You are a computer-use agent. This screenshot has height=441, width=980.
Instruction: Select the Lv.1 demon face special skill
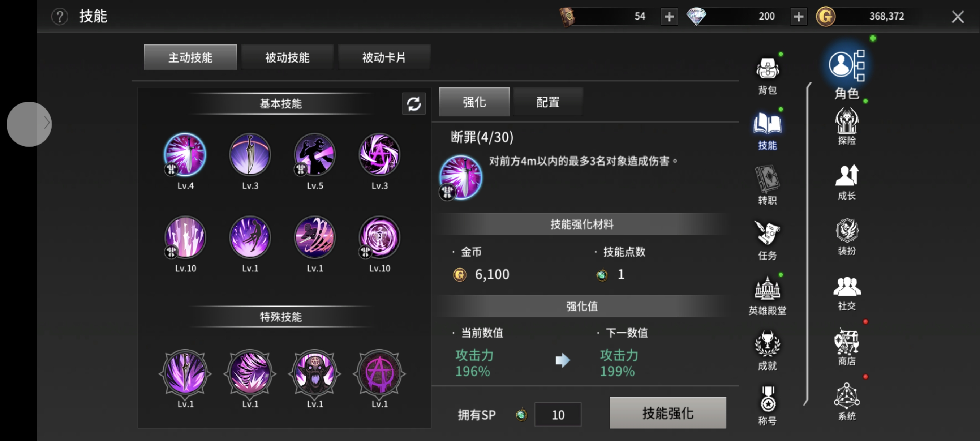[x=315, y=373]
